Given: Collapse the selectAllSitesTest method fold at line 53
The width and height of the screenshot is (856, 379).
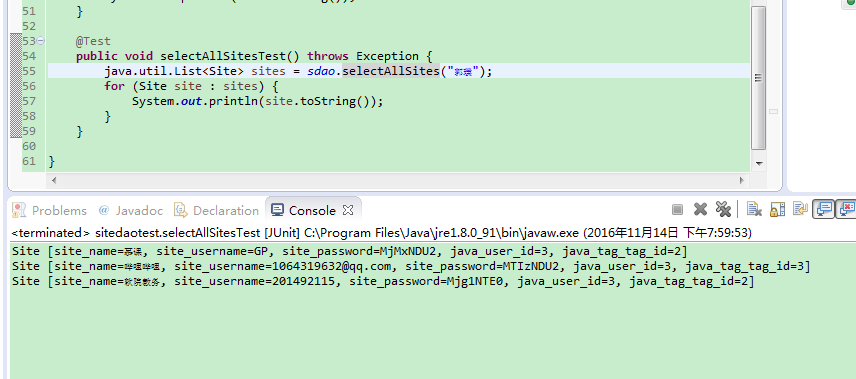Looking at the screenshot, I should (40, 41).
